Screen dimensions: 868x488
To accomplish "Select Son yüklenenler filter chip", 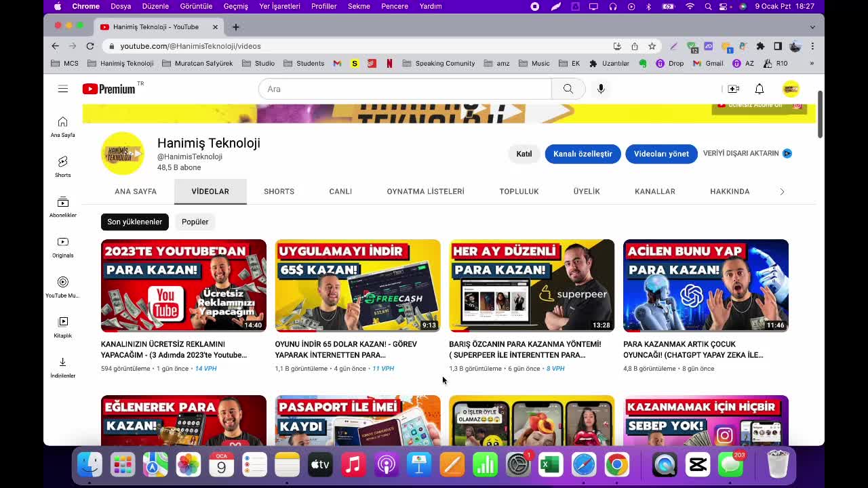I will tap(134, 222).
